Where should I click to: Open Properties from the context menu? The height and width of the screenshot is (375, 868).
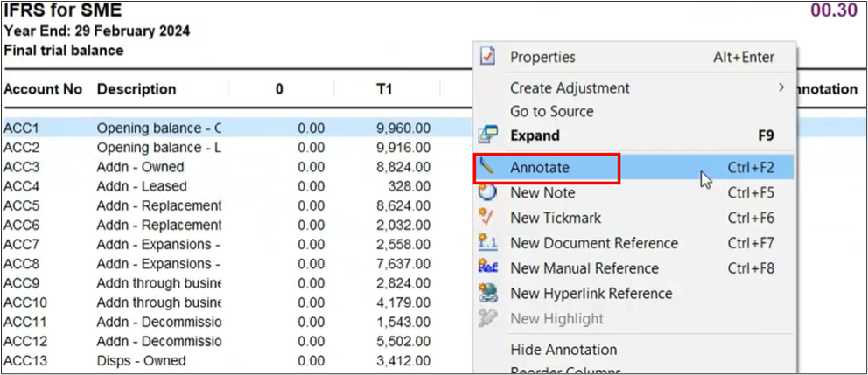(x=542, y=58)
